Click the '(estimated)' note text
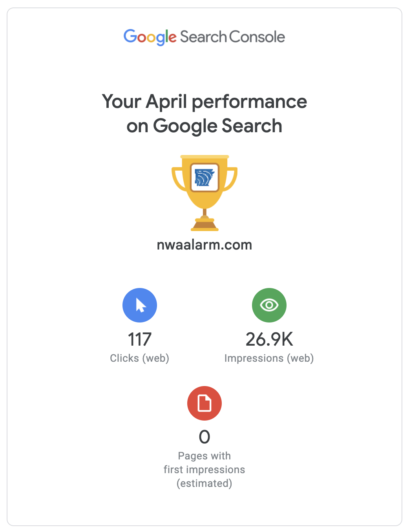Screen dimensions: 409x532 [204, 483]
